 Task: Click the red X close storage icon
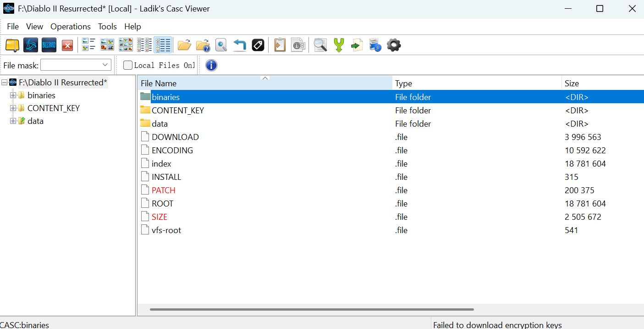(67, 45)
